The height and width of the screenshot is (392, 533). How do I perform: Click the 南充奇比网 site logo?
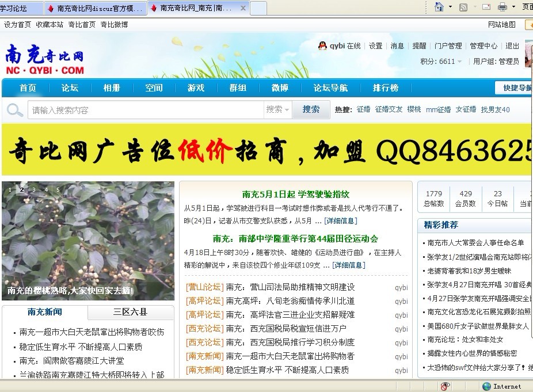click(x=44, y=59)
